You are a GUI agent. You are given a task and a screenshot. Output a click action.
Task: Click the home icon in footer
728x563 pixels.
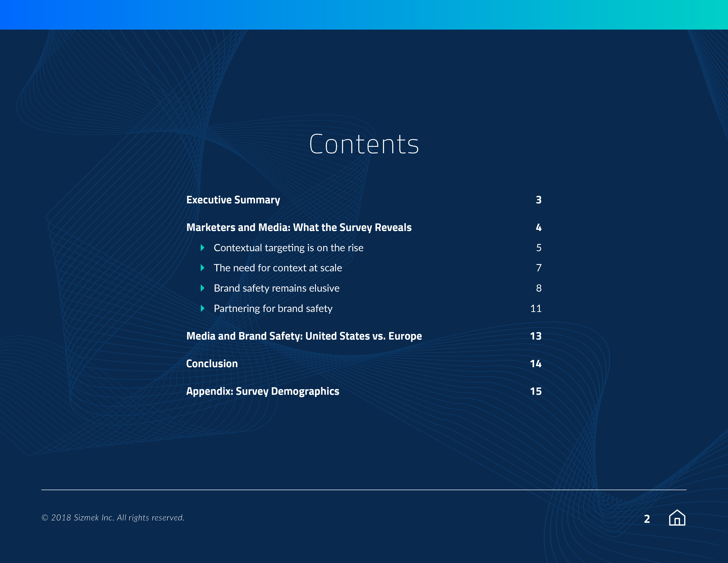[677, 518]
